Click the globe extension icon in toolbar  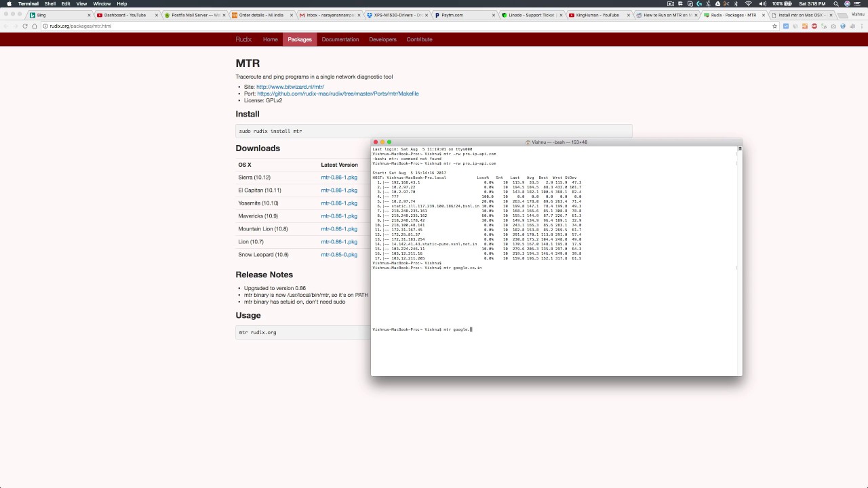coord(843,26)
